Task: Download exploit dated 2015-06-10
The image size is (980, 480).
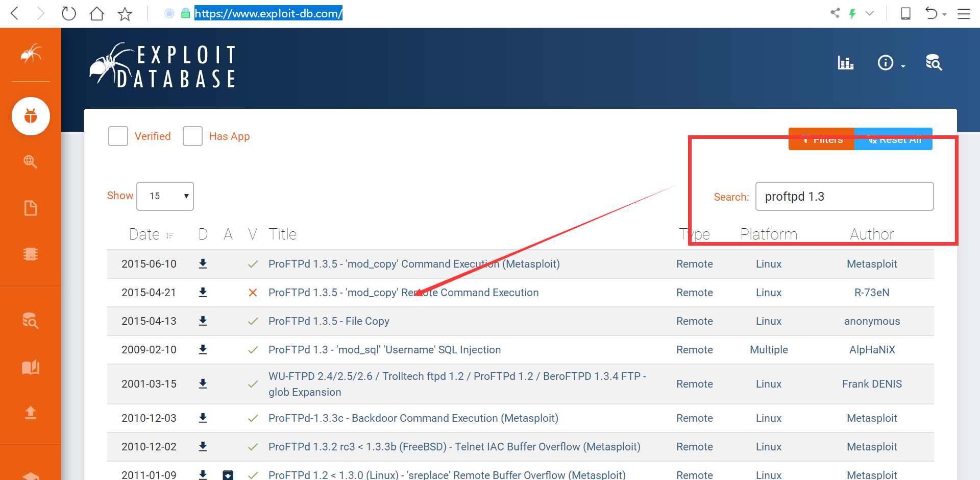Action: 203,264
